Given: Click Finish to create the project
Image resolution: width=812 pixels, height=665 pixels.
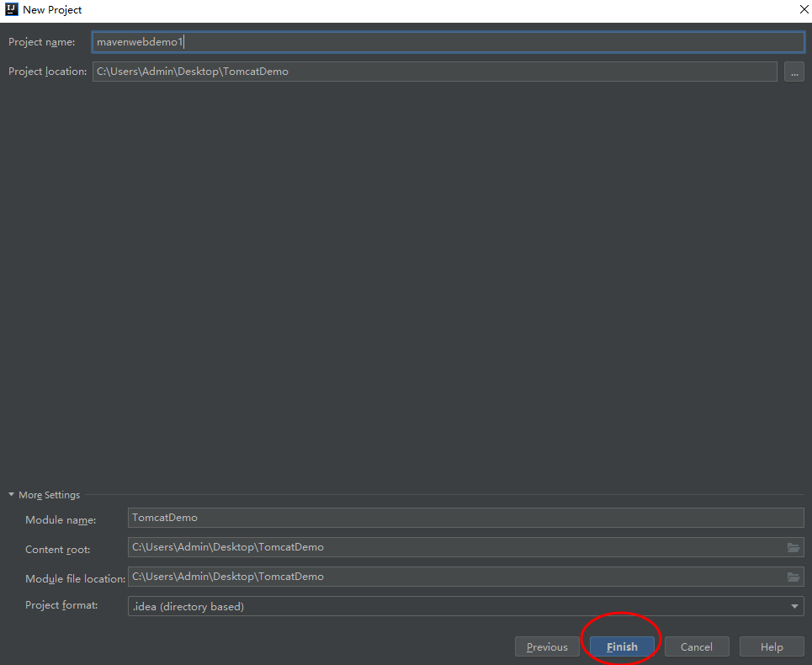Looking at the screenshot, I should 621,646.
